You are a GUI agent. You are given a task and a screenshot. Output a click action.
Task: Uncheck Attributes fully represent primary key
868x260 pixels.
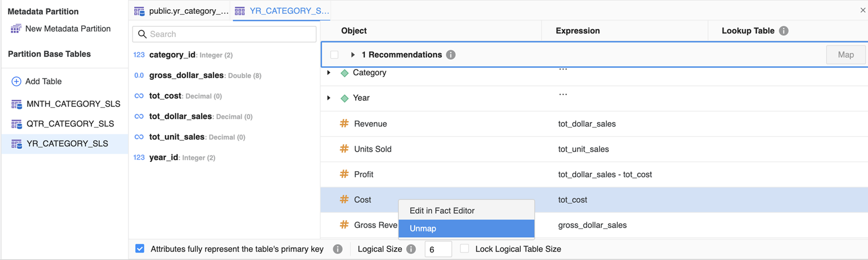140,249
